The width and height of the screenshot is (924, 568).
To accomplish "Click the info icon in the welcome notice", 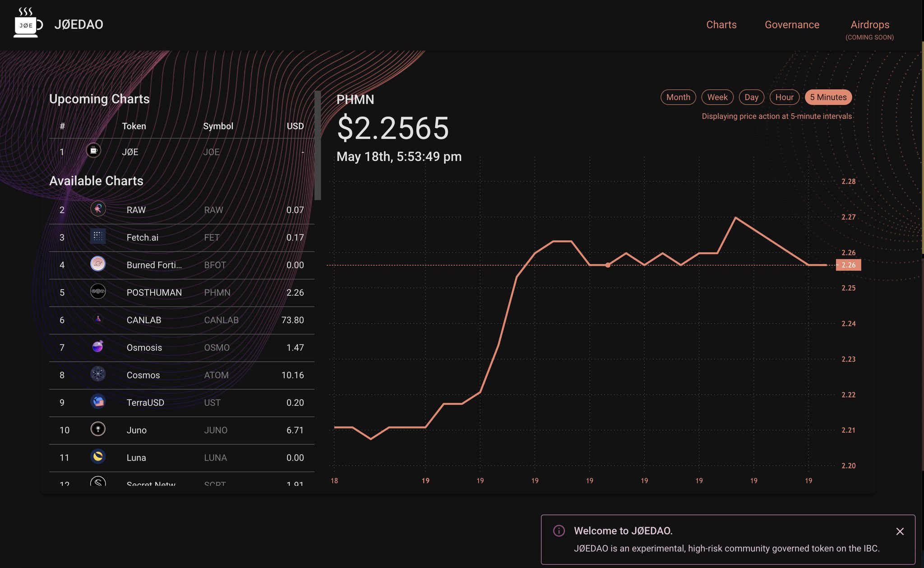I will click(559, 531).
